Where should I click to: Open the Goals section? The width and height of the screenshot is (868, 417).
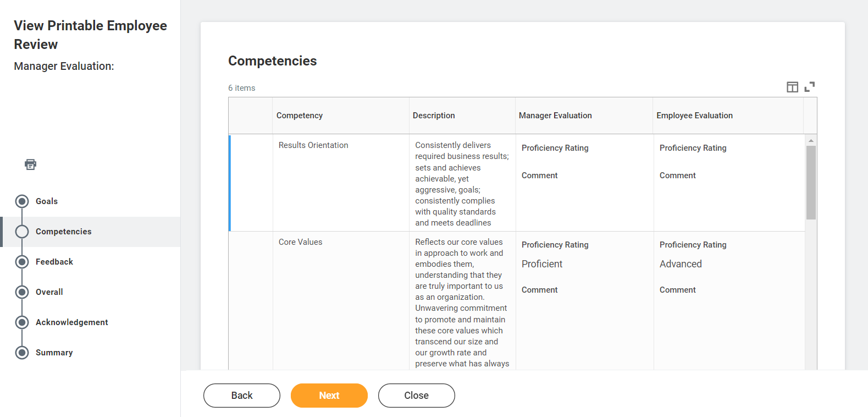coord(47,201)
